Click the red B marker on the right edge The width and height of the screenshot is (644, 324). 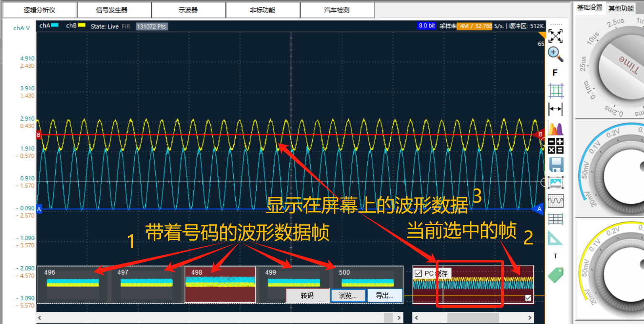pyautogui.click(x=539, y=135)
